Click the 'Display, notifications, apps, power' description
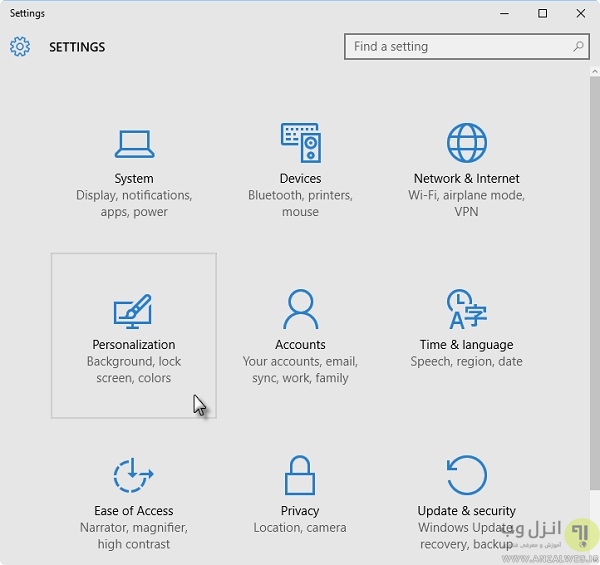 (134, 204)
